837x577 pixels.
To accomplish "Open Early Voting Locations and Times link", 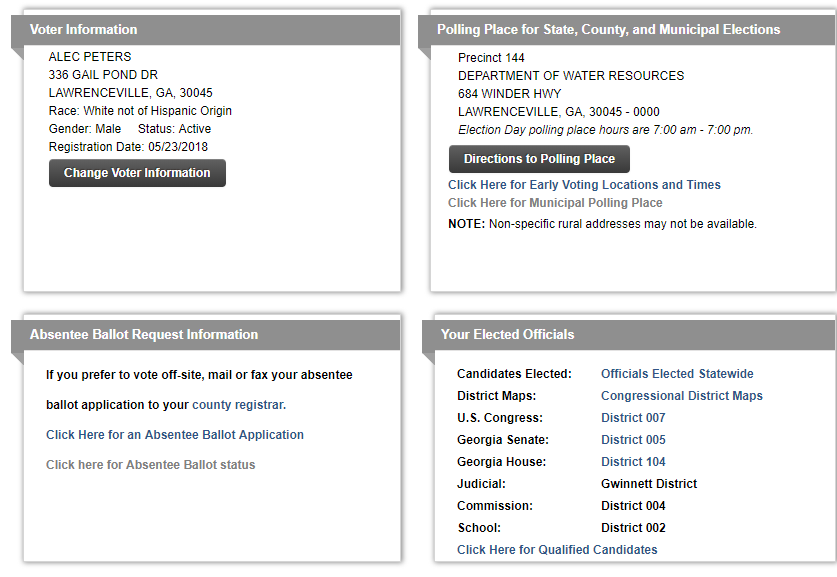I will [x=584, y=185].
